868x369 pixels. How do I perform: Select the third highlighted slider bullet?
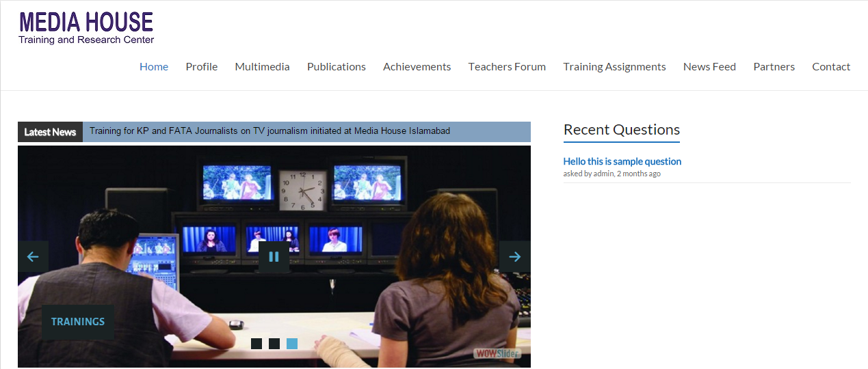(x=292, y=344)
